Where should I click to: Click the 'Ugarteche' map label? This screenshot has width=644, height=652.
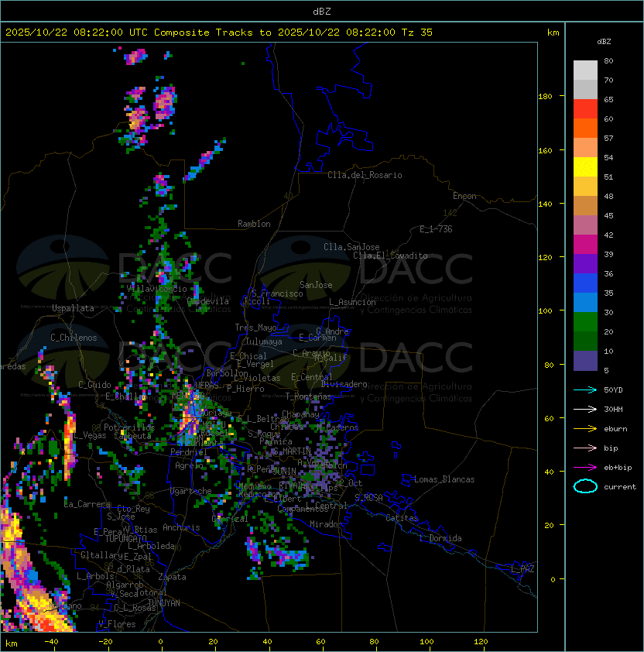pyautogui.click(x=191, y=491)
